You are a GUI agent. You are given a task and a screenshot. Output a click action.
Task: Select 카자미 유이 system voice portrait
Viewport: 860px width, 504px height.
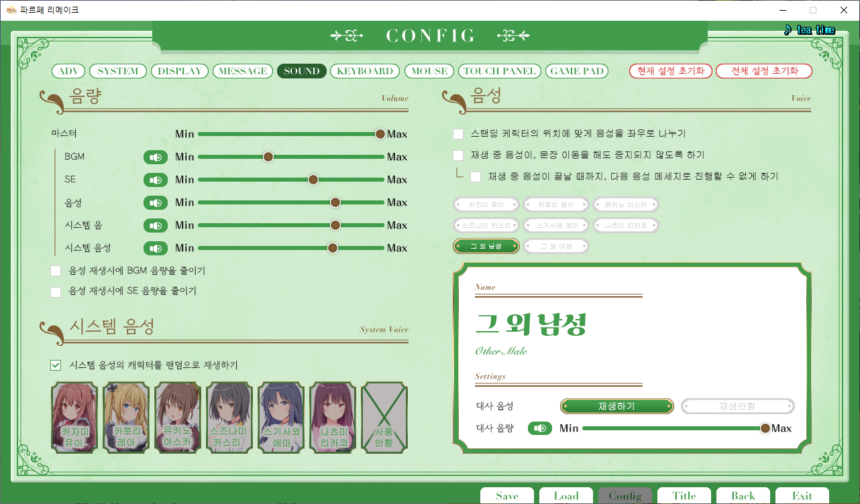point(75,418)
